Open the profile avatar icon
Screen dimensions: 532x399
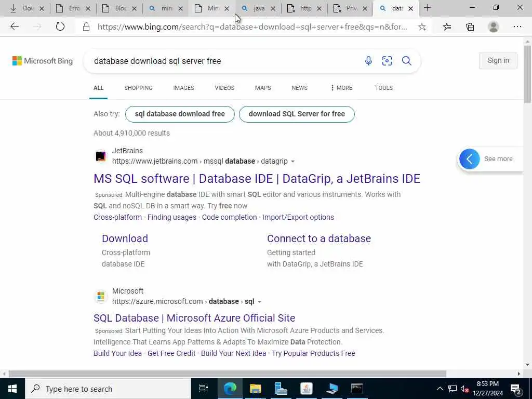pyautogui.click(x=494, y=27)
